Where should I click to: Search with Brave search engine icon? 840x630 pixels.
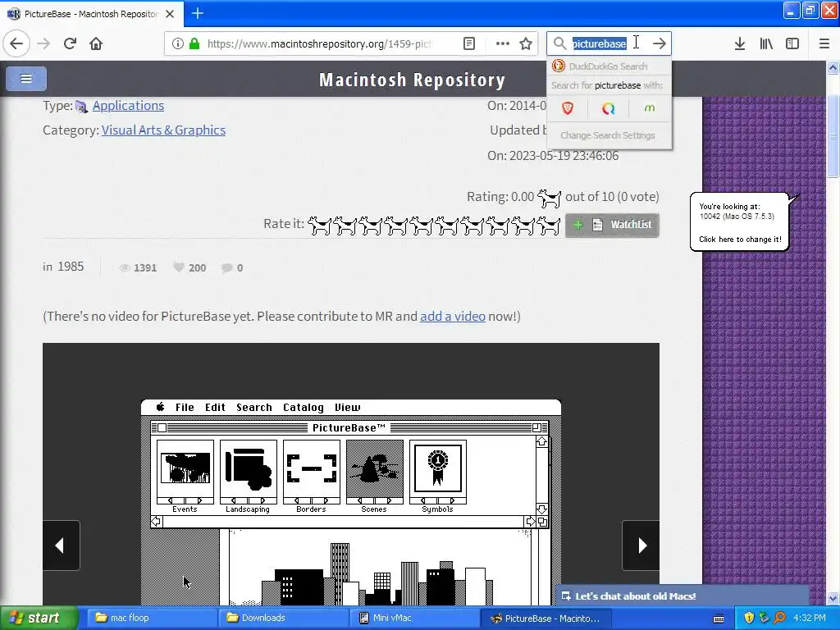tap(568, 108)
